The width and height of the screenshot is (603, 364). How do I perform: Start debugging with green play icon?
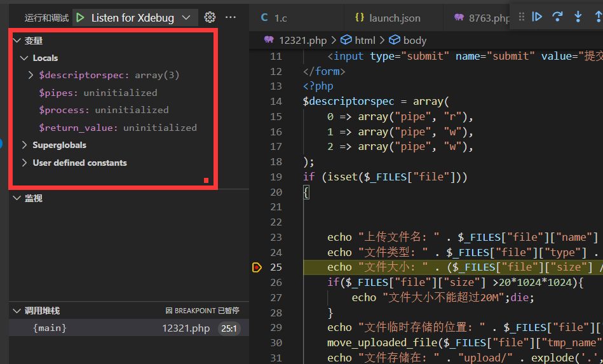[x=80, y=18]
